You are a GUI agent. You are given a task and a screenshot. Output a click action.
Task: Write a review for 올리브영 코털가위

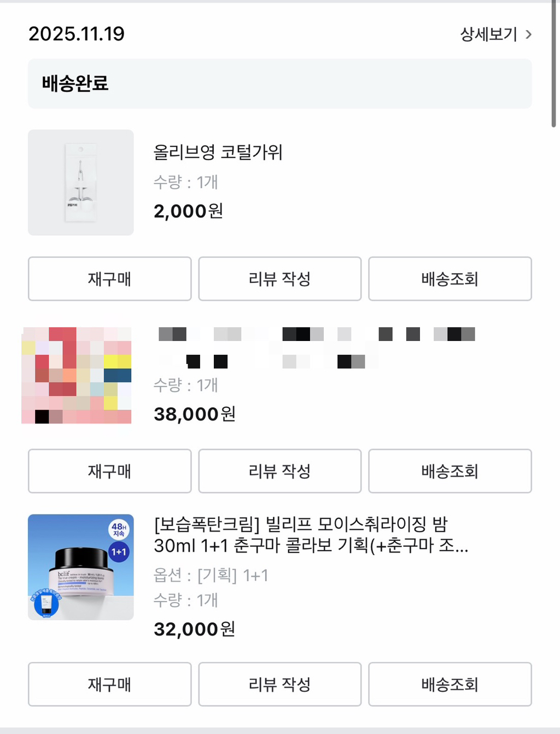[279, 279]
